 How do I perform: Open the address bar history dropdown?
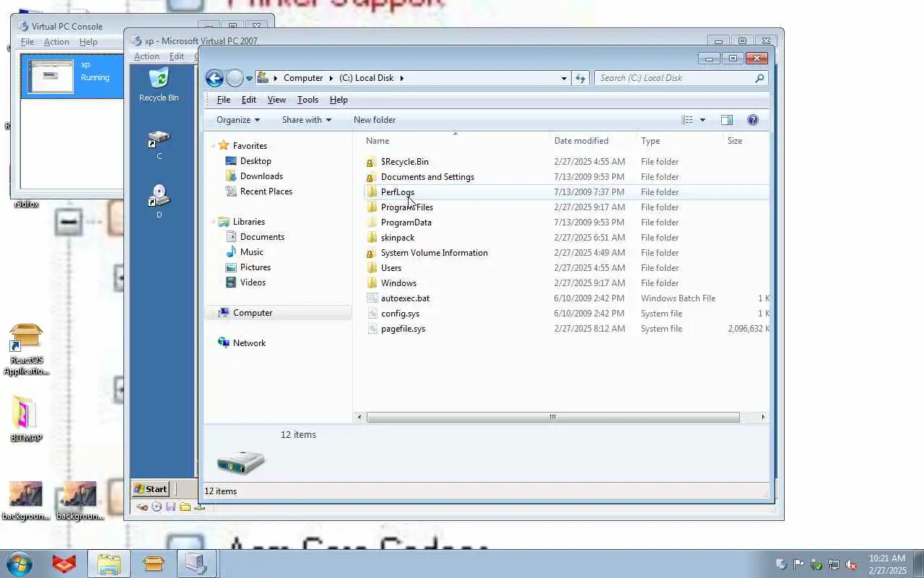point(564,78)
